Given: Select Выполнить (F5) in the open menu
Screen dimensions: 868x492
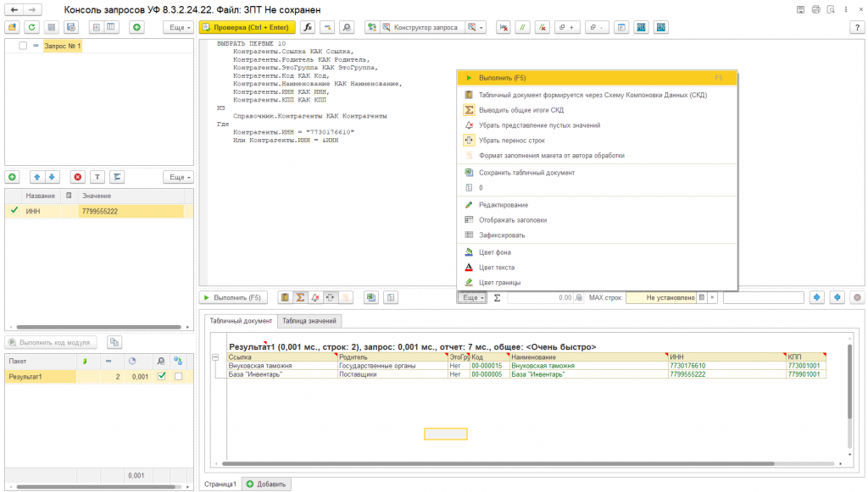Looking at the screenshot, I should pyautogui.click(x=502, y=78).
